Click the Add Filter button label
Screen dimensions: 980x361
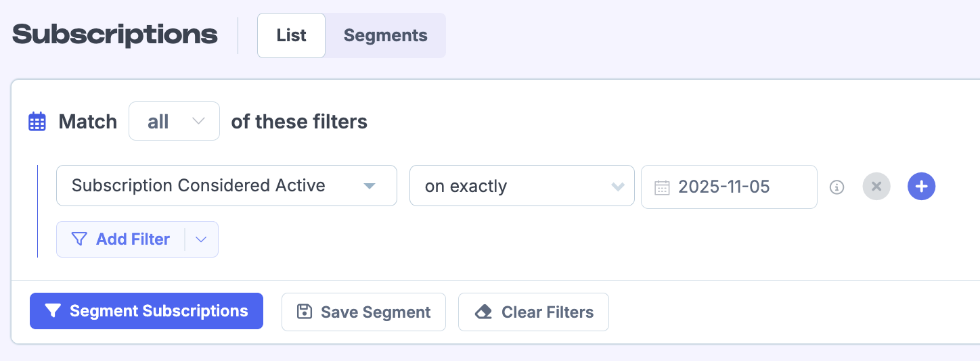pyautogui.click(x=133, y=239)
